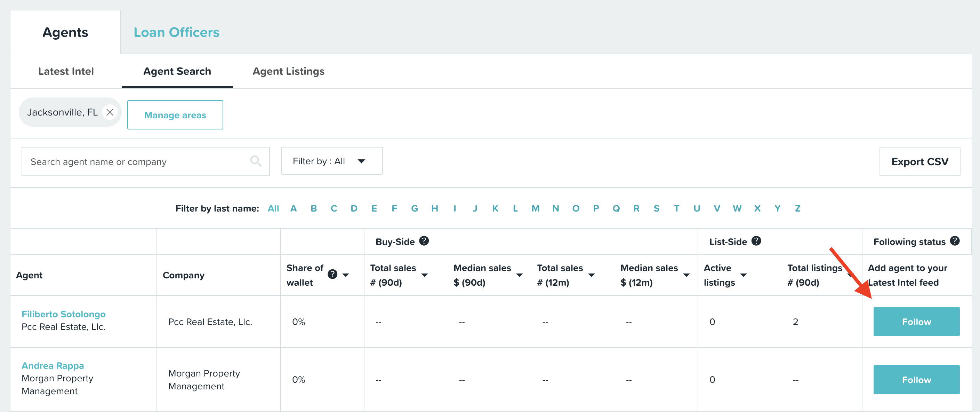The image size is (980, 412).
Task: Filter last names by letter Q
Action: 616,208
